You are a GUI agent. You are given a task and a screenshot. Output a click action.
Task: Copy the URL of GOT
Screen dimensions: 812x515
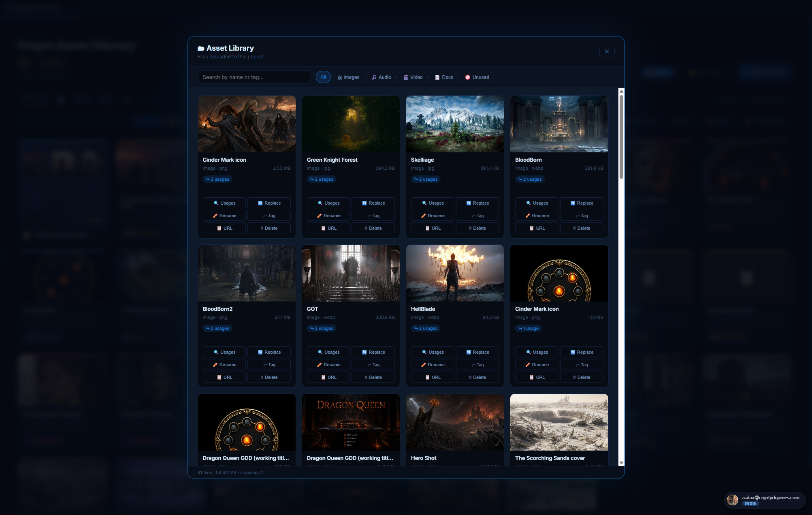tap(328, 377)
